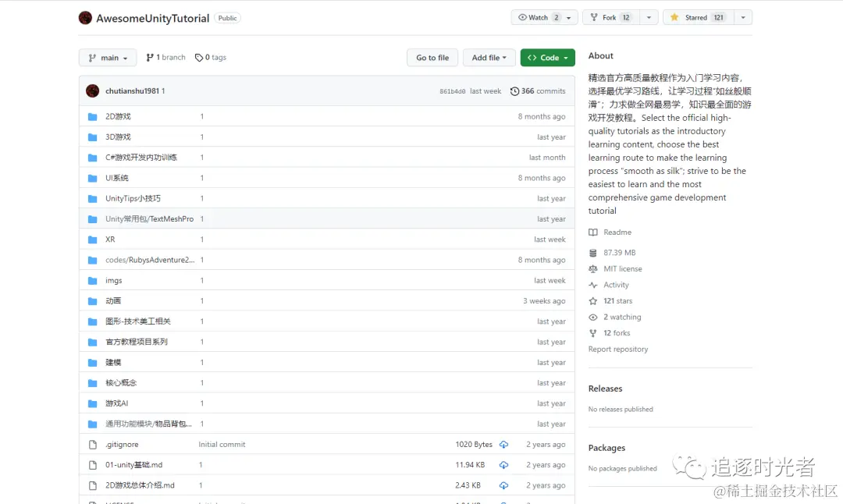Click the database icon beside 87.39 MB

(x=593, y=253)
